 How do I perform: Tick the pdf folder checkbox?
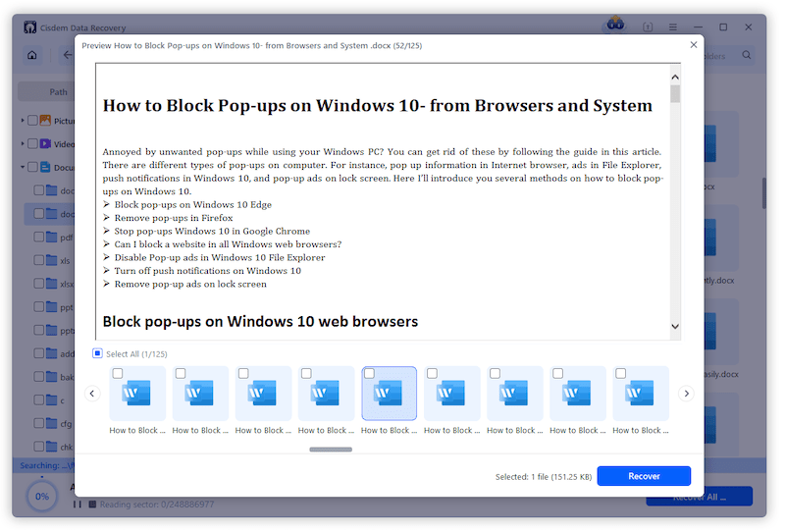click(39, 237)
